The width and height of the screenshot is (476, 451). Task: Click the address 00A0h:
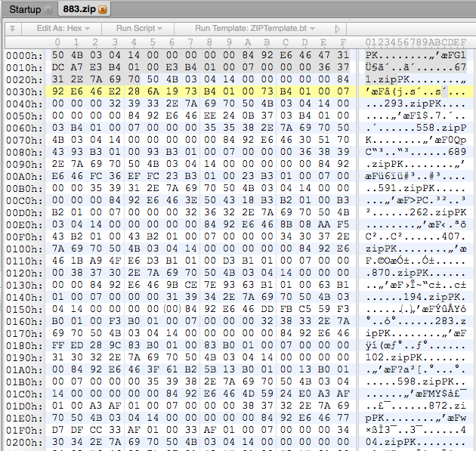[x=24, y=176]
